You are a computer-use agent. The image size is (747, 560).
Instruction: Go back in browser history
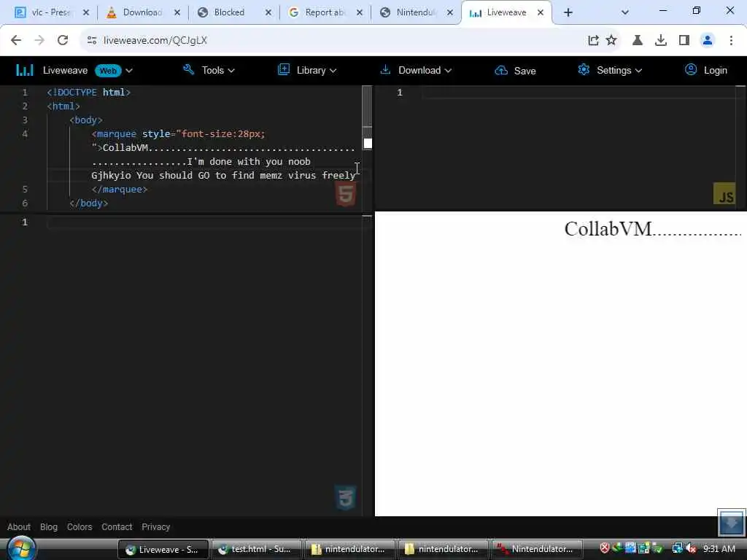pos(16,40)
